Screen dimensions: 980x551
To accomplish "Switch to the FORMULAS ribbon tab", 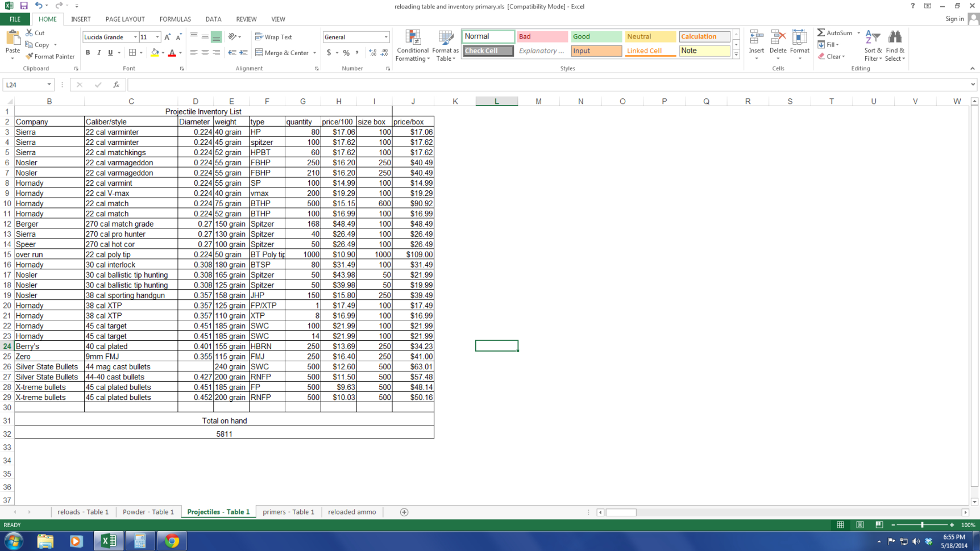I will tap(175, 19).
